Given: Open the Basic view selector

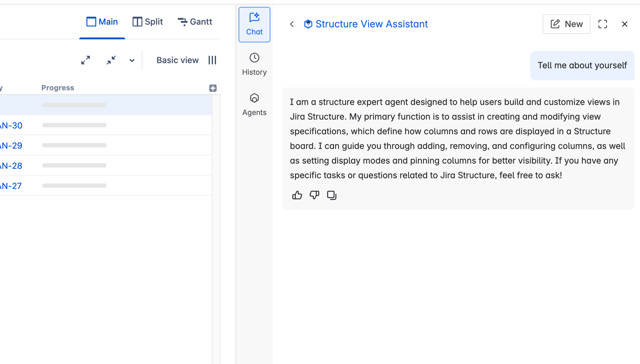Looking at the screenshot, I should tap(177, 60).
